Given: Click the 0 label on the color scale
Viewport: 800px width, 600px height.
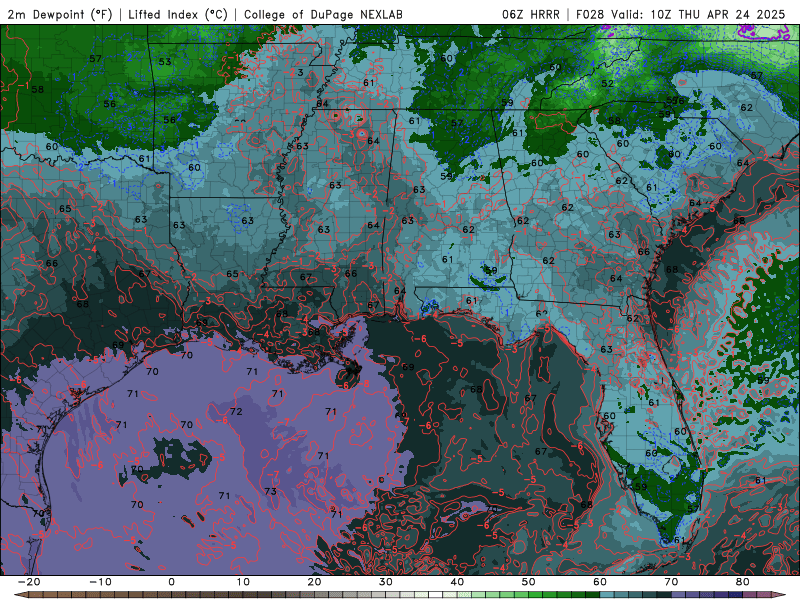Looking at the screenshot, I should click(171, 582).
